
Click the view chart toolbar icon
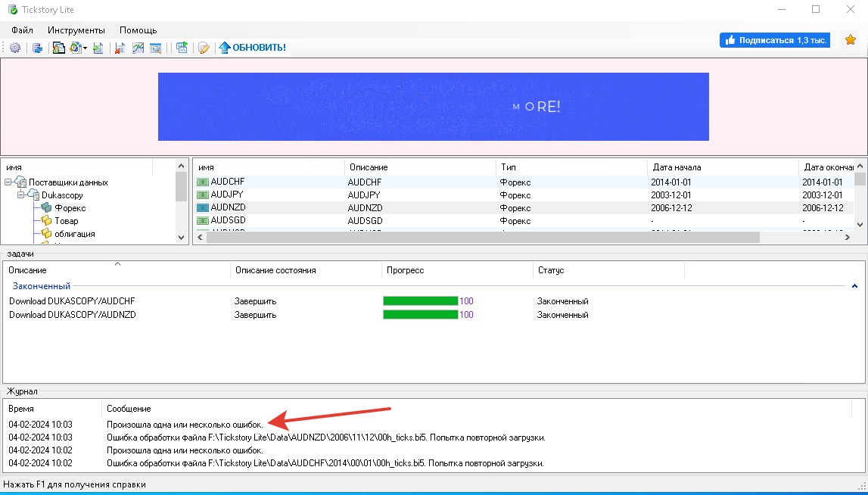pos(138,48)
